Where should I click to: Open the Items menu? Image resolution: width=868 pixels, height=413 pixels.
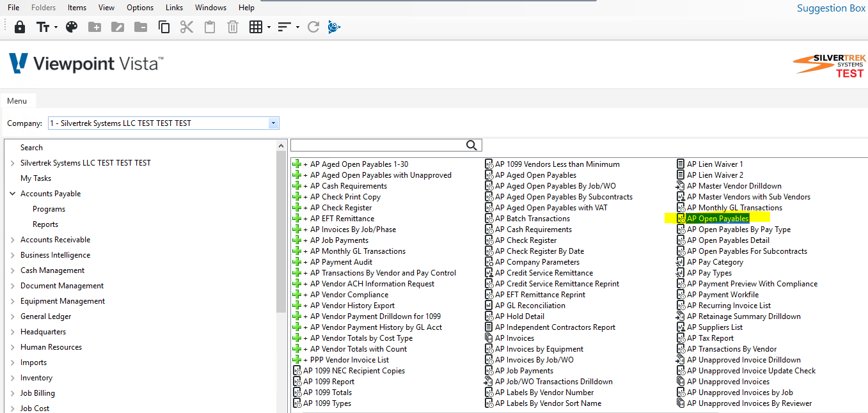tap(77, 8)
